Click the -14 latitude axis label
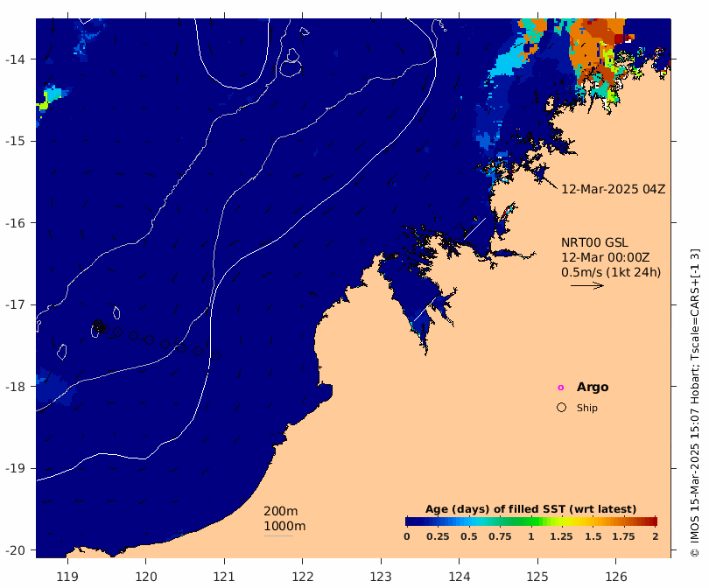This screenshot has height=588, width=709. tap(15, 59)
